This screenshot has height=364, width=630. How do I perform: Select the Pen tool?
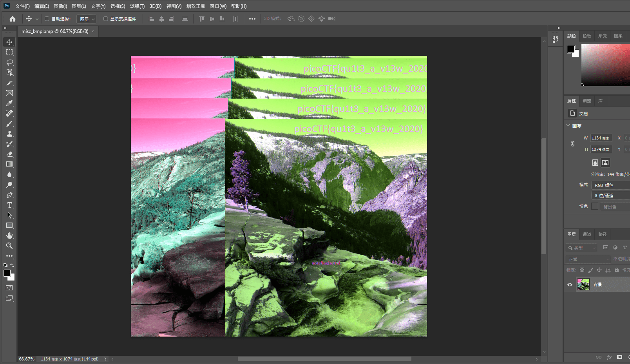9,195
